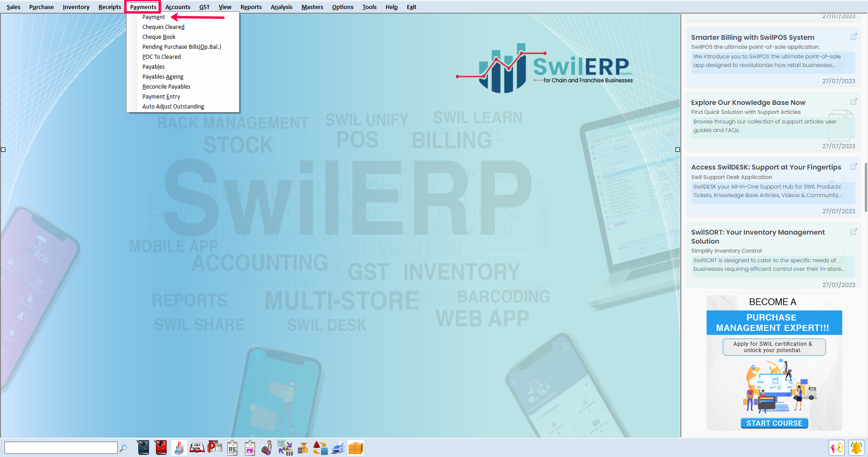
Task: Open the Order Book icon
Action: click(197, 448)
